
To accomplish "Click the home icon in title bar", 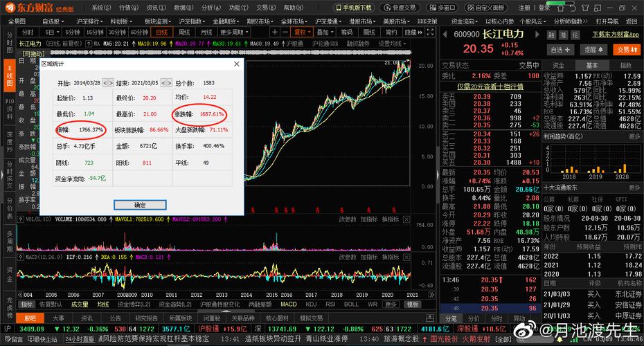I will click(560, 8).
